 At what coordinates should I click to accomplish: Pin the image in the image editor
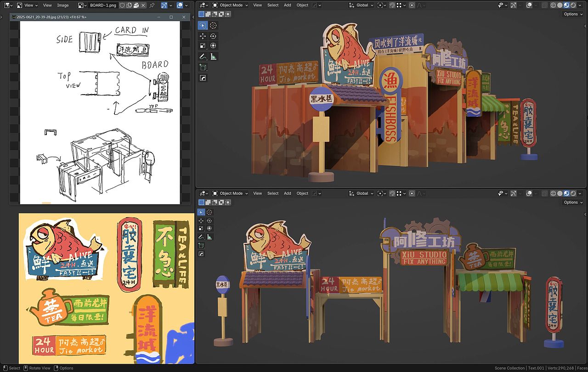tap(152, 5)
